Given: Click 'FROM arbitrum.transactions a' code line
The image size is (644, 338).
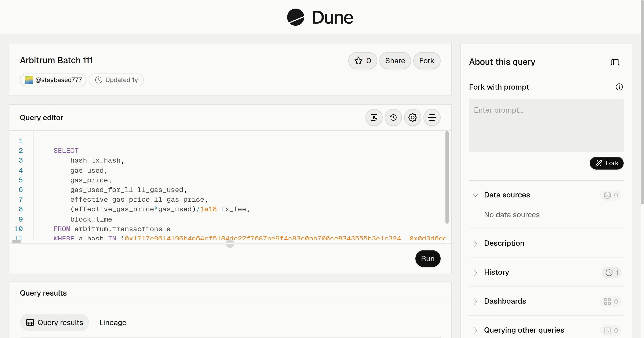Looking at the screenshot, I should 112,229.
